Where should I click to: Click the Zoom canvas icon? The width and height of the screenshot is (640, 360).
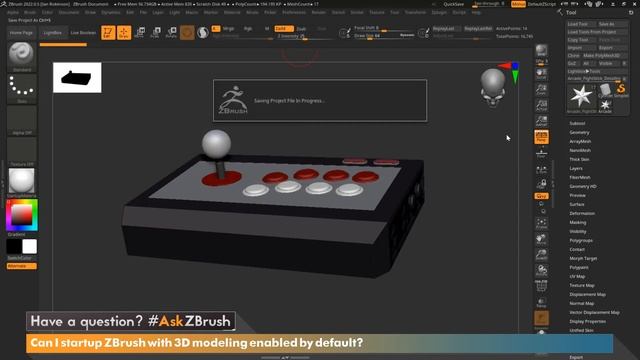pos(541,89)
